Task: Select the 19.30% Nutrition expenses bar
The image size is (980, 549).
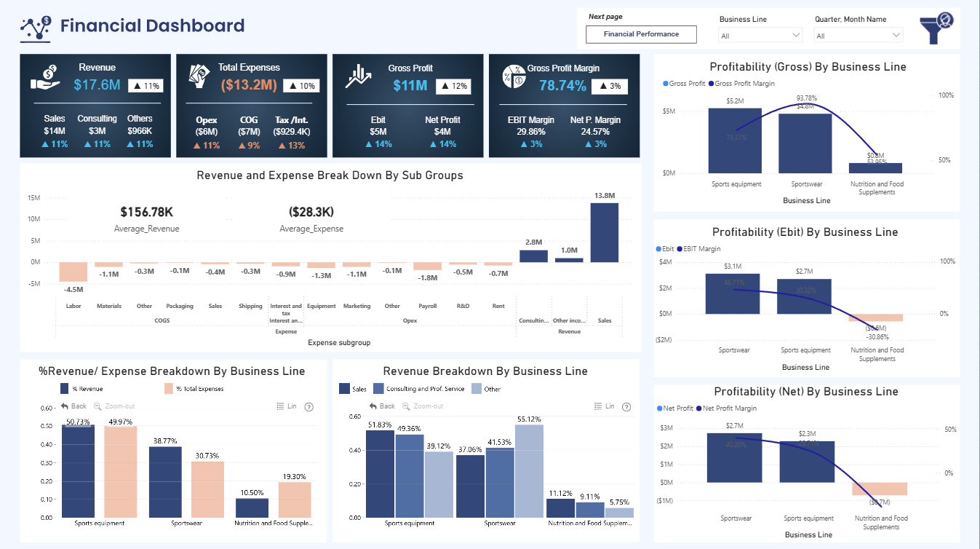Action: tap(295, 500)
